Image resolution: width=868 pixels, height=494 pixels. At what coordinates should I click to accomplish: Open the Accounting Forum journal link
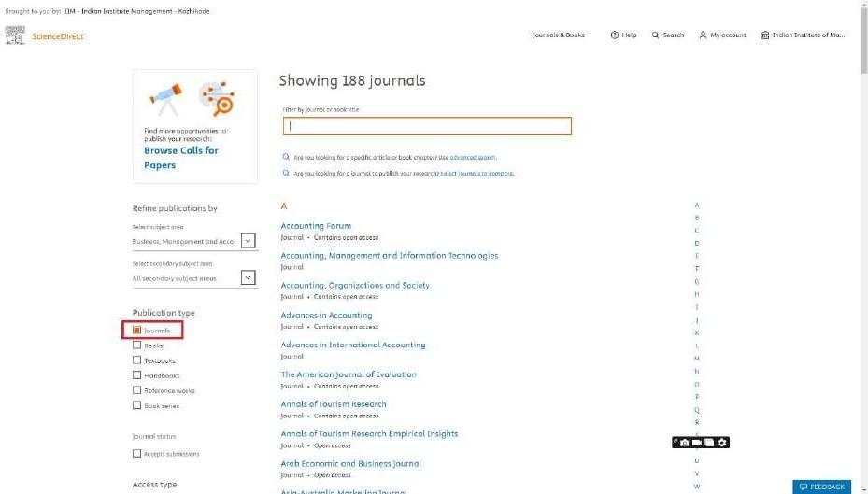pyautogui.click(x=316, y=226)
